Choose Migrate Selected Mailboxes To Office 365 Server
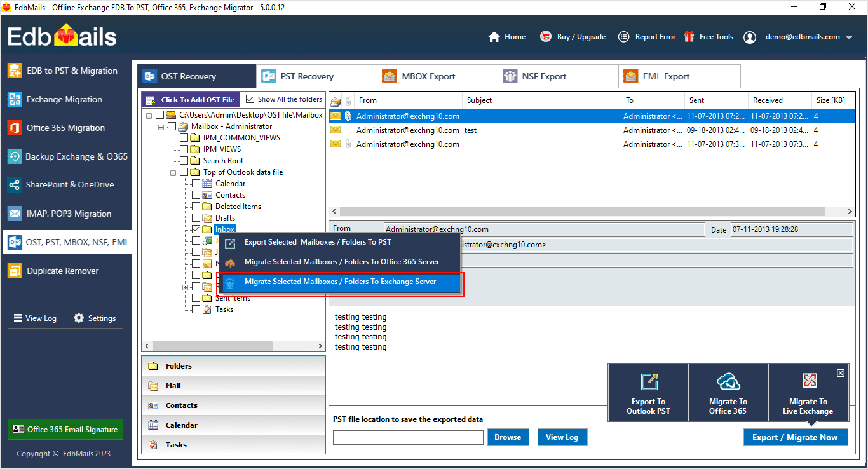868x469 pixels. (339, 262)
